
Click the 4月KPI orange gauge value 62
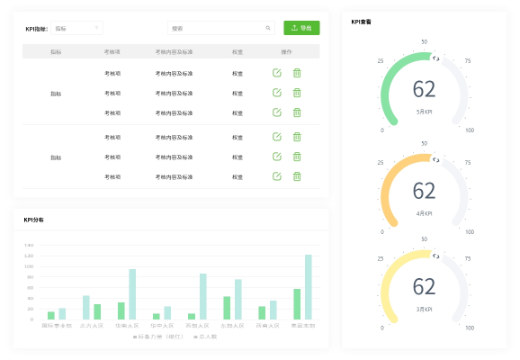(424, 191)
